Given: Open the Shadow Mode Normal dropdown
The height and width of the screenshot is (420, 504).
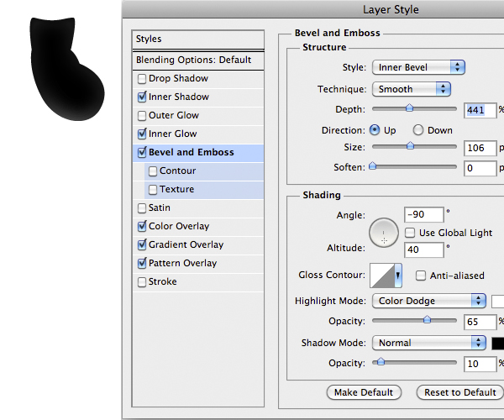Looking at the screenshot, I should (428, 343).
